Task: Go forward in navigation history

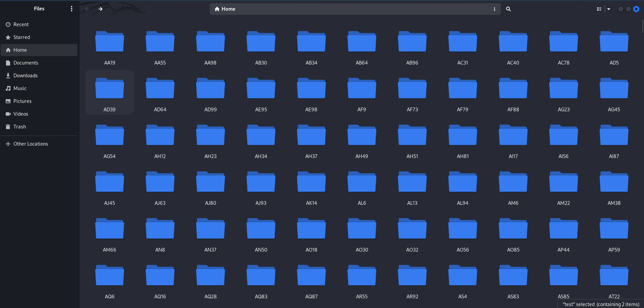Action: point(101,9)
